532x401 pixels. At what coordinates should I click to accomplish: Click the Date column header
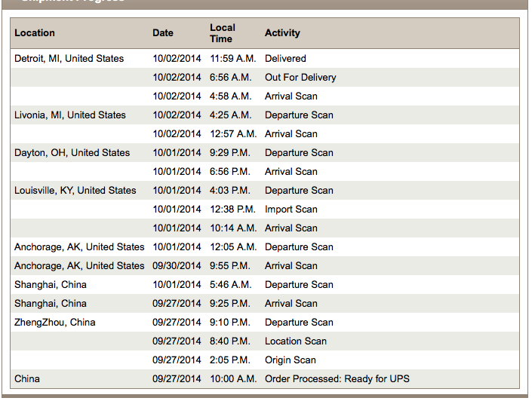(x=163, y=33)
